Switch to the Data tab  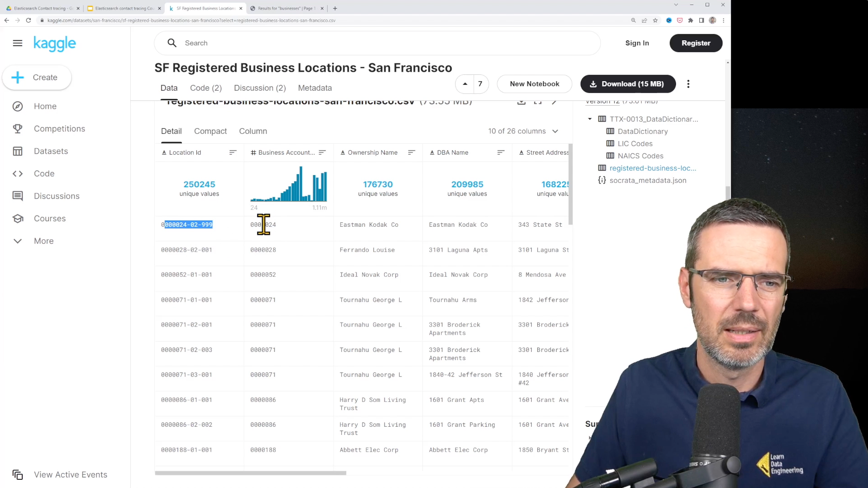point(169,88)
